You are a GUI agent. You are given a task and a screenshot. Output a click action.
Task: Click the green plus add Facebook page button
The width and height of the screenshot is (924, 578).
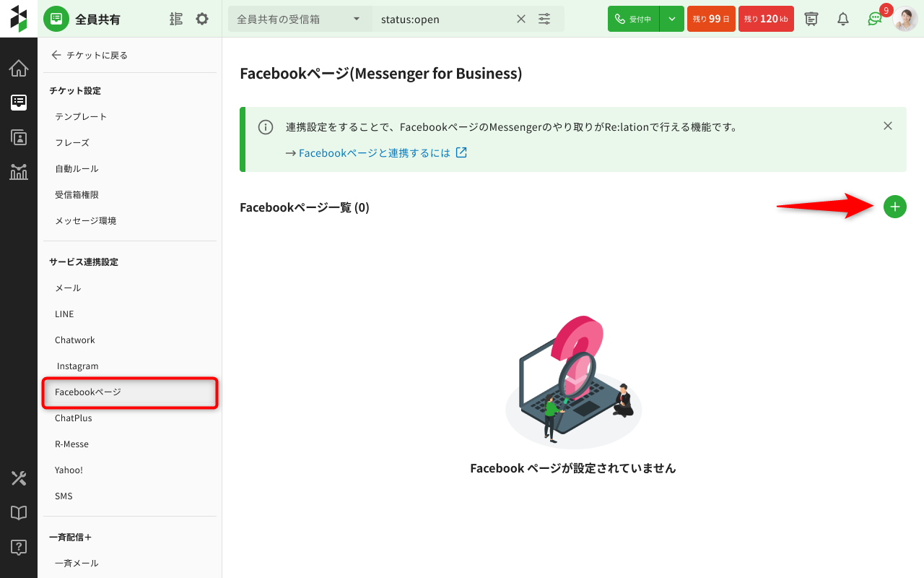(x=894, y=207)
